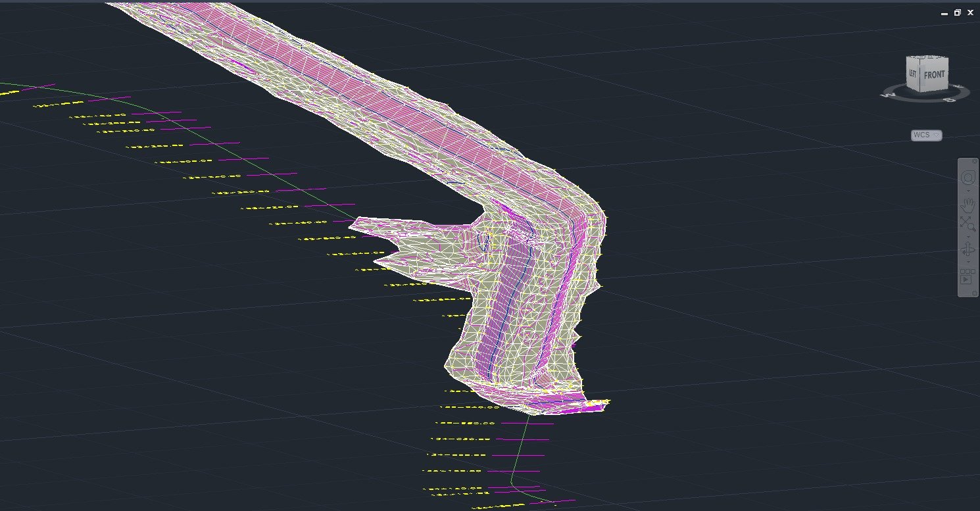The image size is (980, 511).
Task: Close the navigation bar with its X
Action: pyautogui.click(x=975, y=161)
